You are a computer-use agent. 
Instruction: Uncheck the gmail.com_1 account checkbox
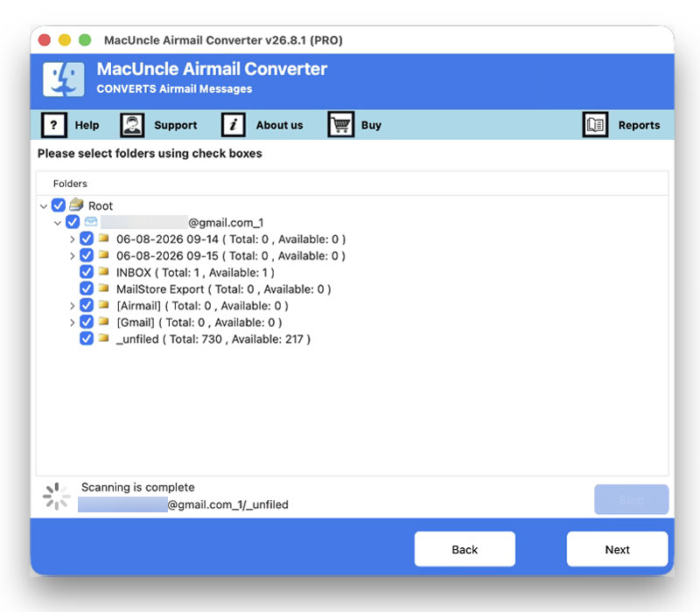pyautogui.click(x=73, y=222)
